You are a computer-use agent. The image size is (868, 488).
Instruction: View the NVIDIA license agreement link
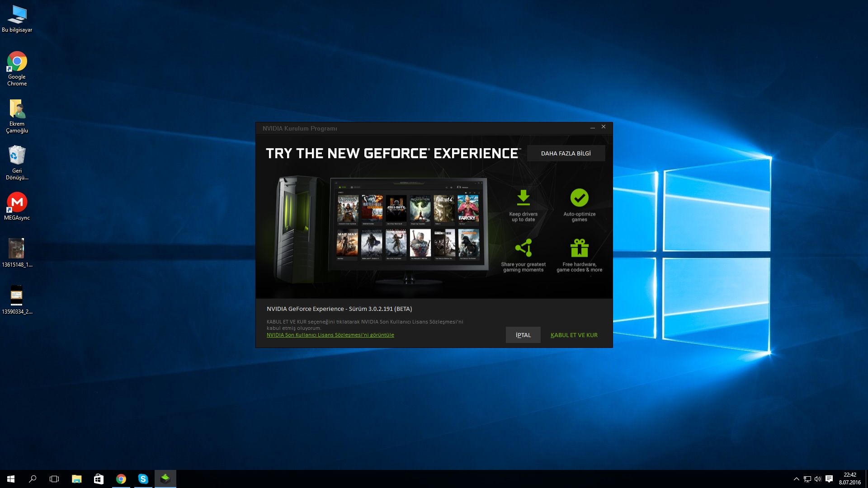pos(330,335)
